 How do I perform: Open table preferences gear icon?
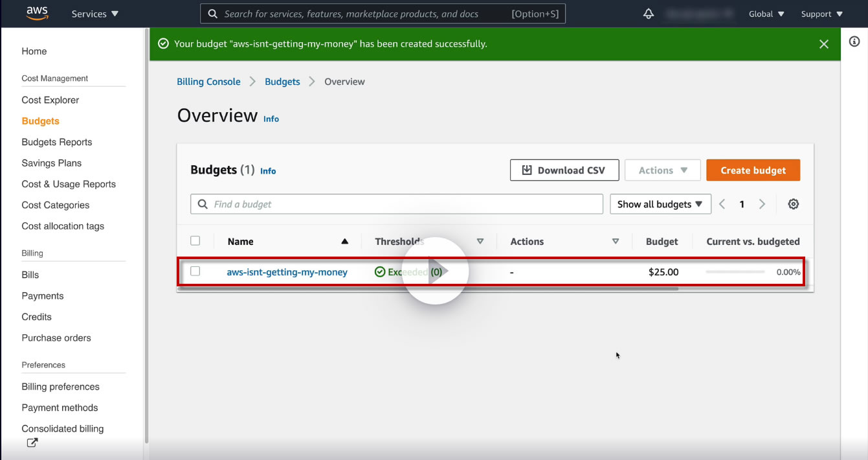[x=793, y=204]
